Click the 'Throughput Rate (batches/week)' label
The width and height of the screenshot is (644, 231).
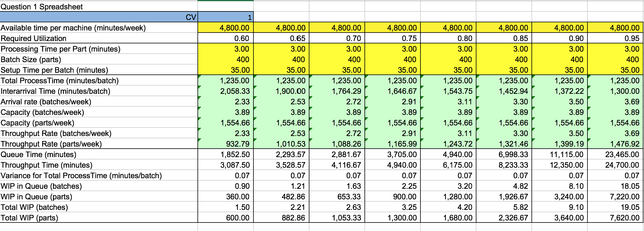click(x=56, y=133)
